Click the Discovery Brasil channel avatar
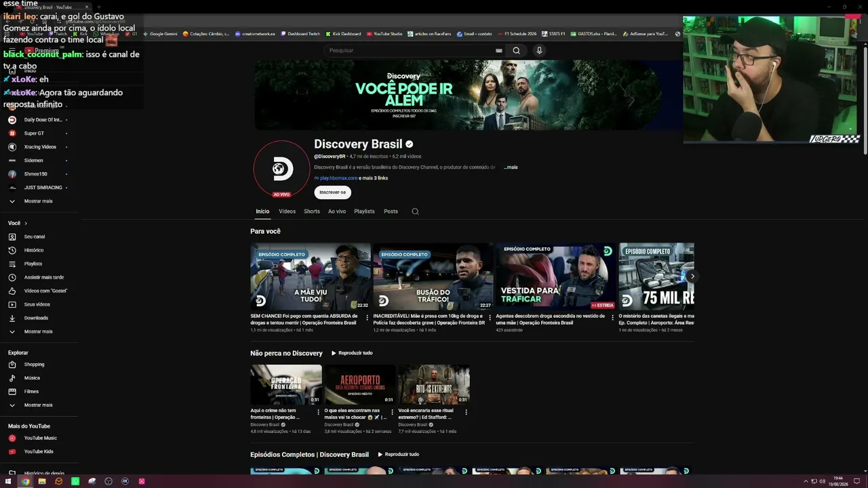The height and width of the screenshot is (488, 868). click(x=281, y=169)
